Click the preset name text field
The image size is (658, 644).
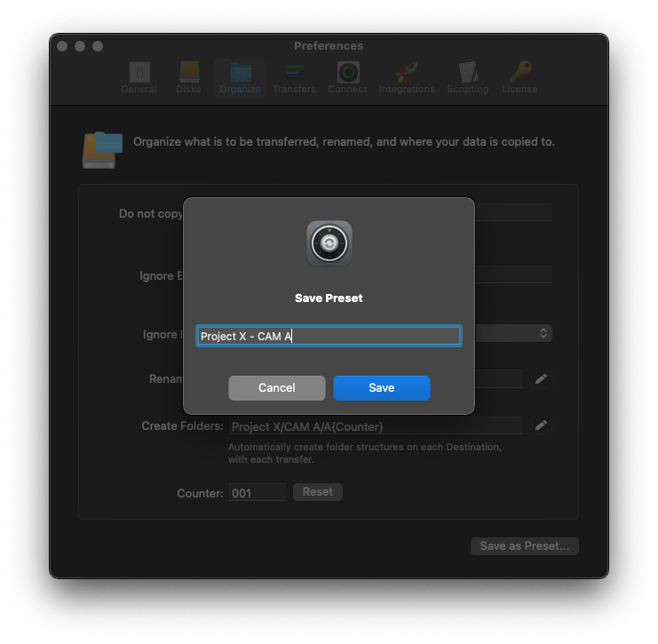click(329, 336)
